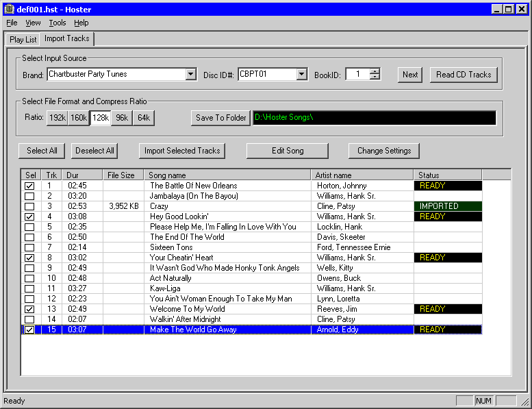Sort by the Status column header
This screenshot has height=409, width=532.
(448, 175)
